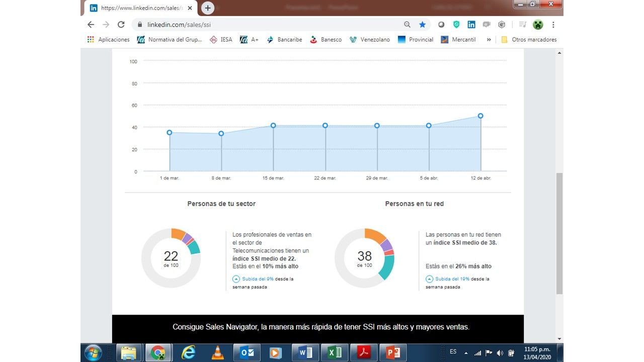Open the Banesco bookmark

coord(326,40)
